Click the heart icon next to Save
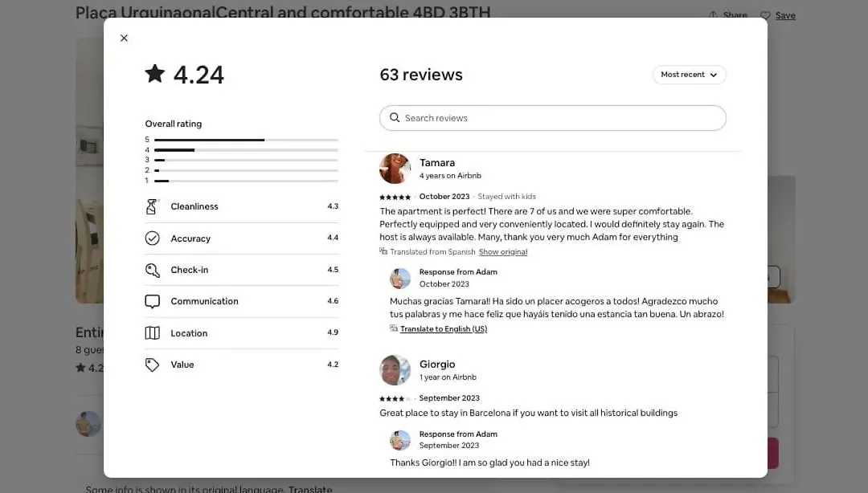 coord(765,15)
